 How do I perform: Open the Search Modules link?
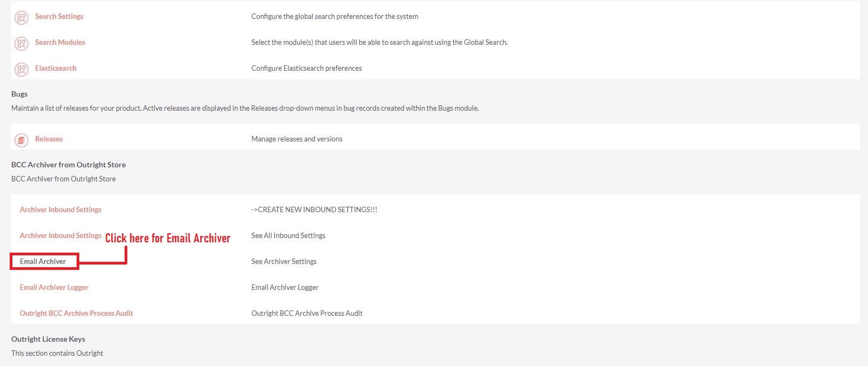pyautogui.click(x=60, y=42)
